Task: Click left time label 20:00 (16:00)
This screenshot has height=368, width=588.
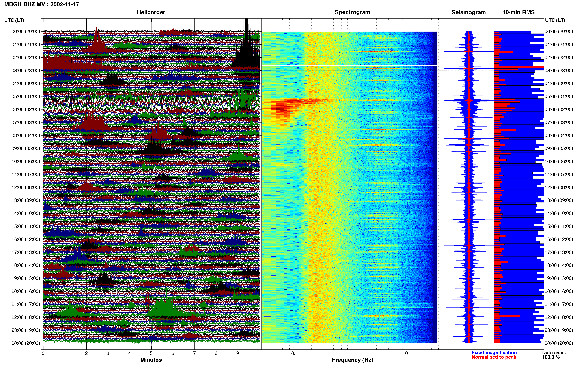Action: 26,291
